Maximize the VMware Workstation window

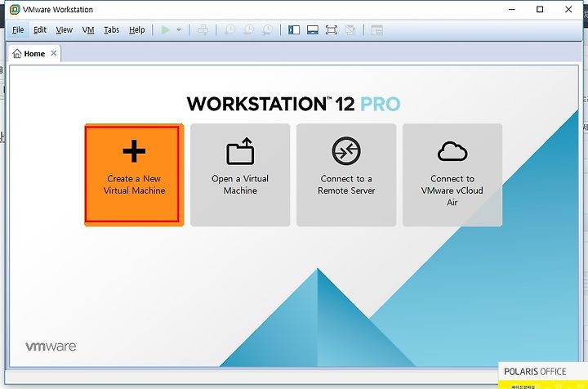click(540, 9)
